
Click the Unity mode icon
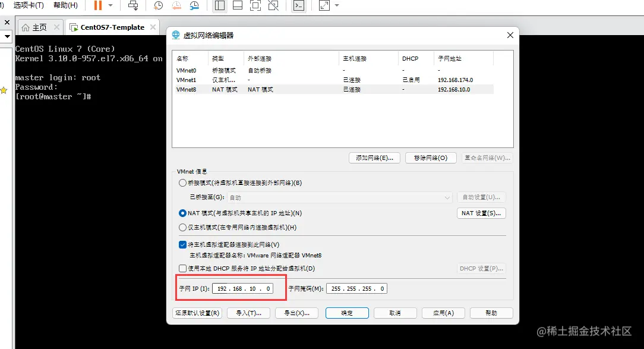click(273, 5)
